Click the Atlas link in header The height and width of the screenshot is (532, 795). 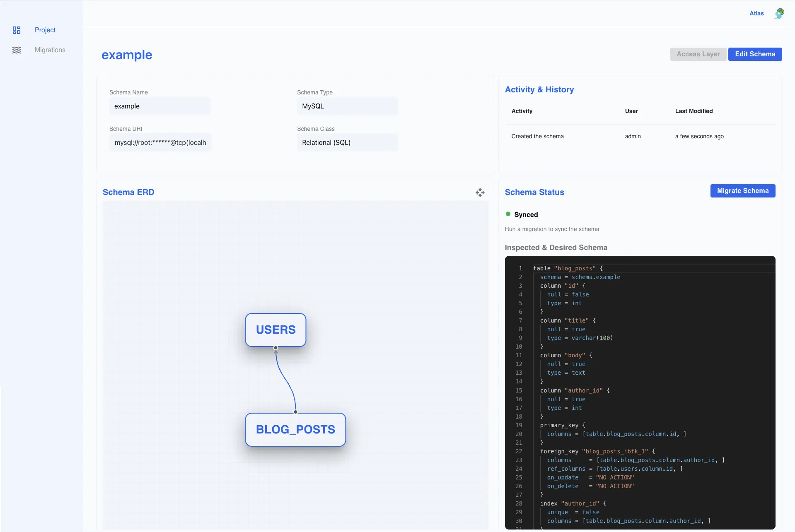coord(756,13)
